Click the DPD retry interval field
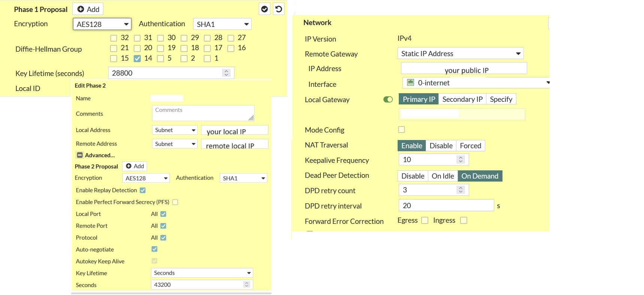644x295 pixels. point(446,205)
